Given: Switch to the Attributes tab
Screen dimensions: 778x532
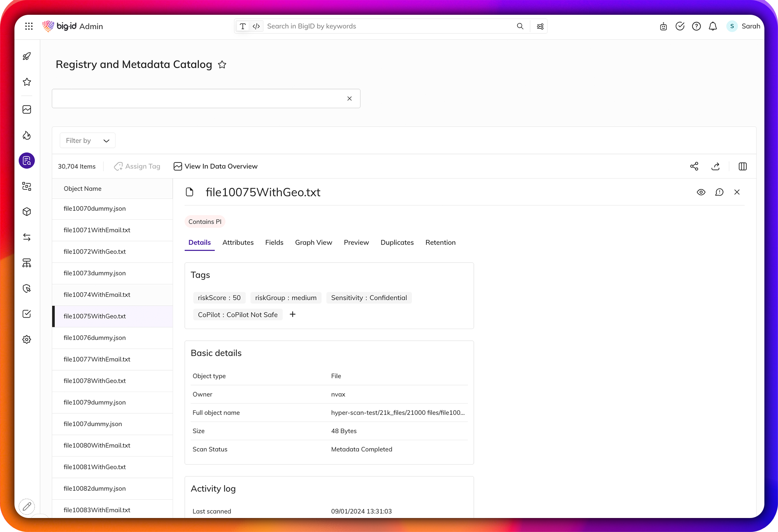Looking at the screenshot, I should 238,242.
